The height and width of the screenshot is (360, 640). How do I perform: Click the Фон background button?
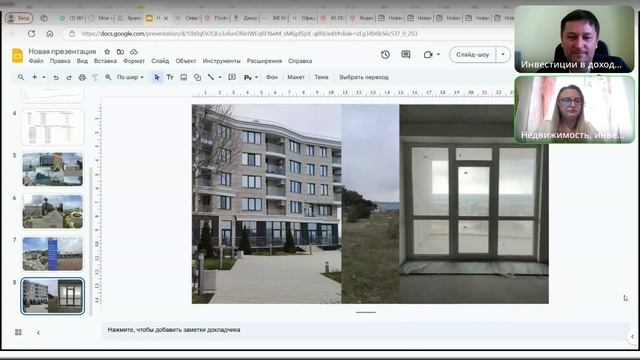[272, 77]
